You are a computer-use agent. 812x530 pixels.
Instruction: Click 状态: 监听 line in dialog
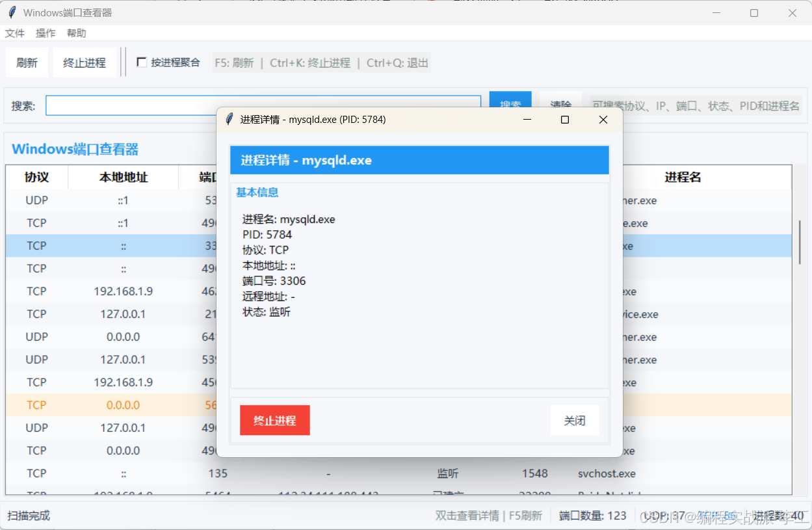coord(267,312)
